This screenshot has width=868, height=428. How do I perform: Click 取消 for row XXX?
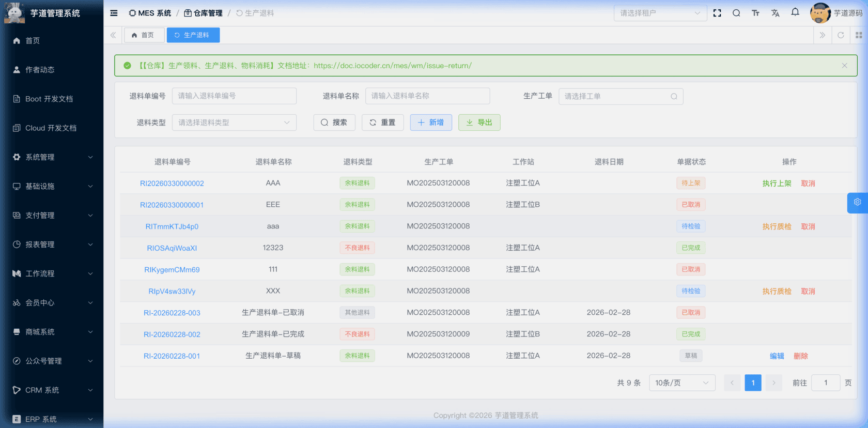coord(808,292)
